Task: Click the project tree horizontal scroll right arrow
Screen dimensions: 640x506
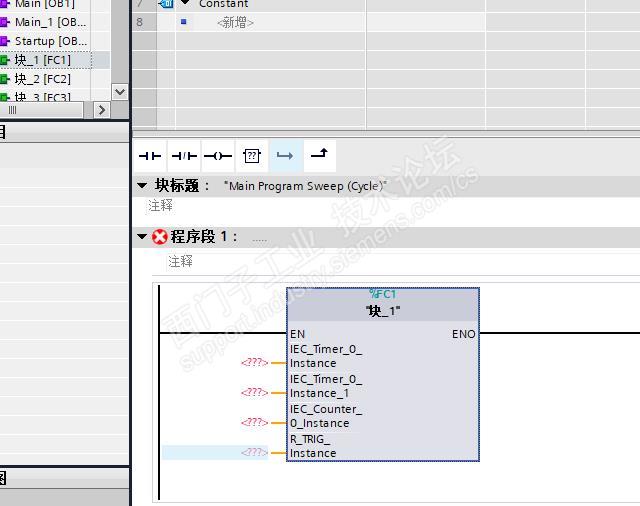Action: [x=102, y=110]
